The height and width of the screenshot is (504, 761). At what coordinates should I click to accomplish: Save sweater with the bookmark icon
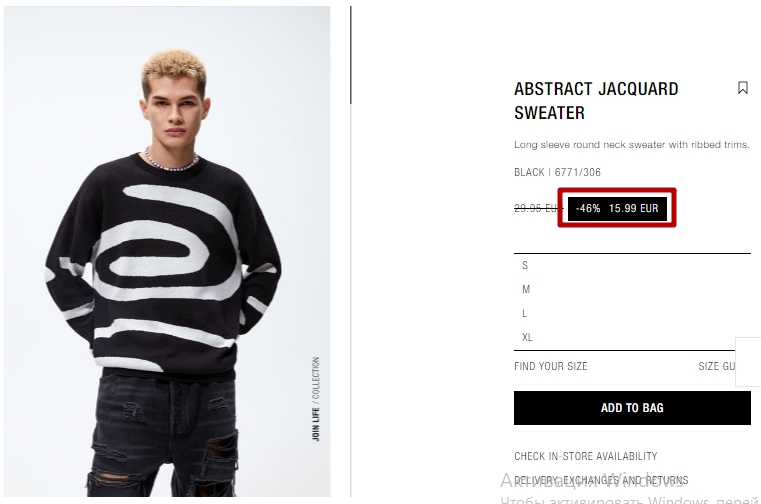point(743,88)
